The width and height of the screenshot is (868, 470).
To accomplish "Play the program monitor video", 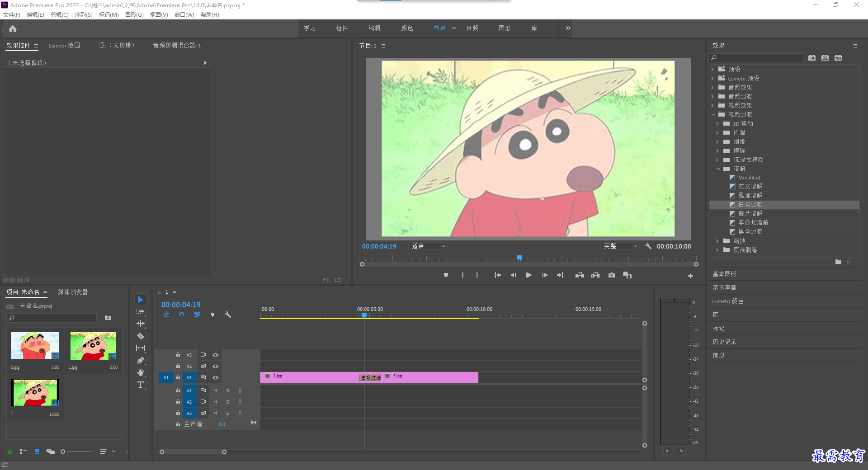I will (528, 275).
